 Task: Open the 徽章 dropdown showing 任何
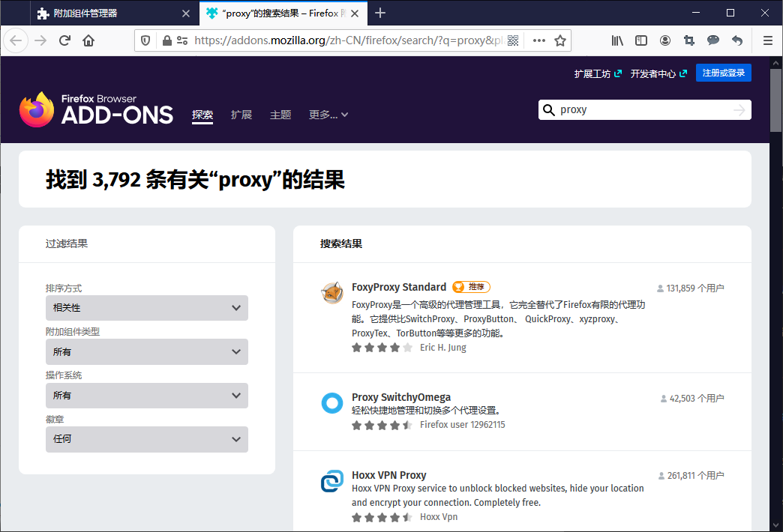coord(147,439)
